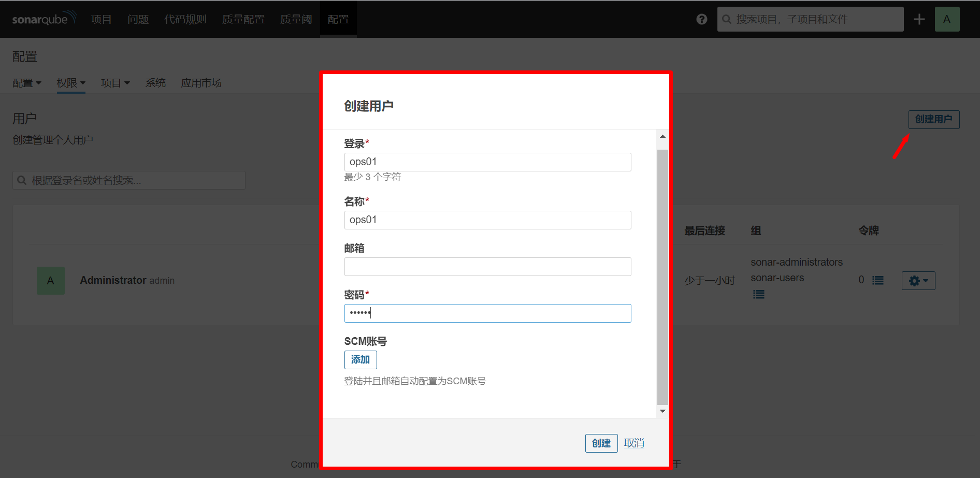
Task: Select 配置 in top navigation bar
Action: 338,19
